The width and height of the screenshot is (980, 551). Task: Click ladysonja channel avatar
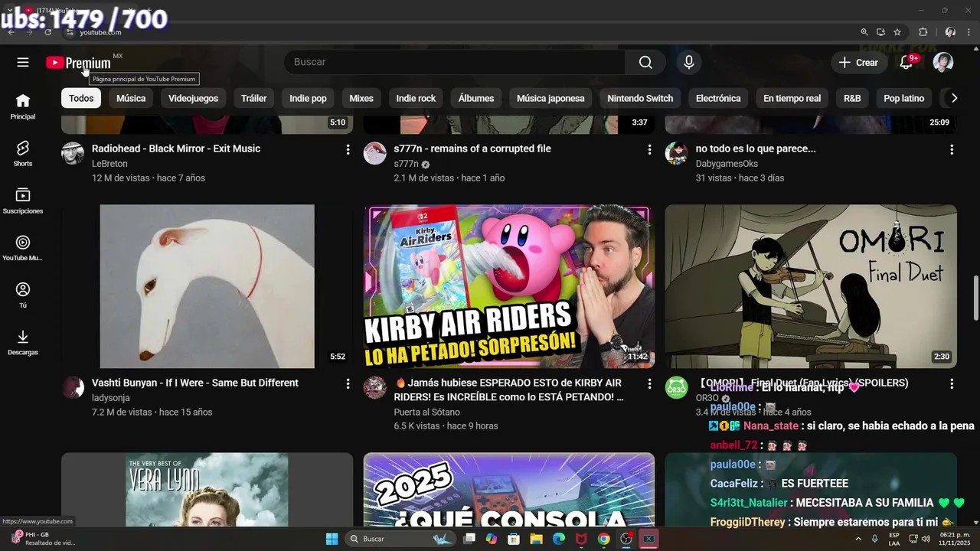[73, 387]
